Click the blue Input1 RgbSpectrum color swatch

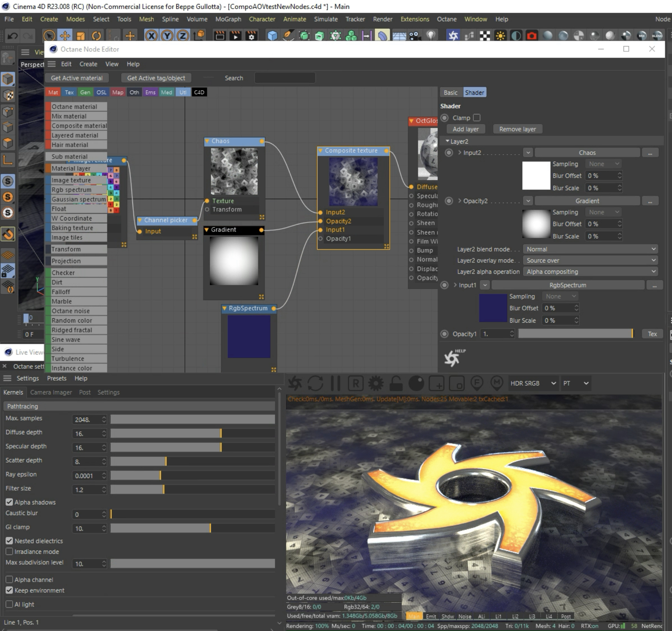pos(493,308)
